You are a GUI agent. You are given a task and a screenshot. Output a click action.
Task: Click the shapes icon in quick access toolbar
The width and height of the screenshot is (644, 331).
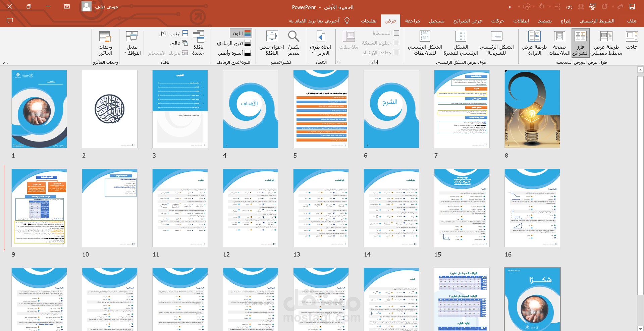527,7
